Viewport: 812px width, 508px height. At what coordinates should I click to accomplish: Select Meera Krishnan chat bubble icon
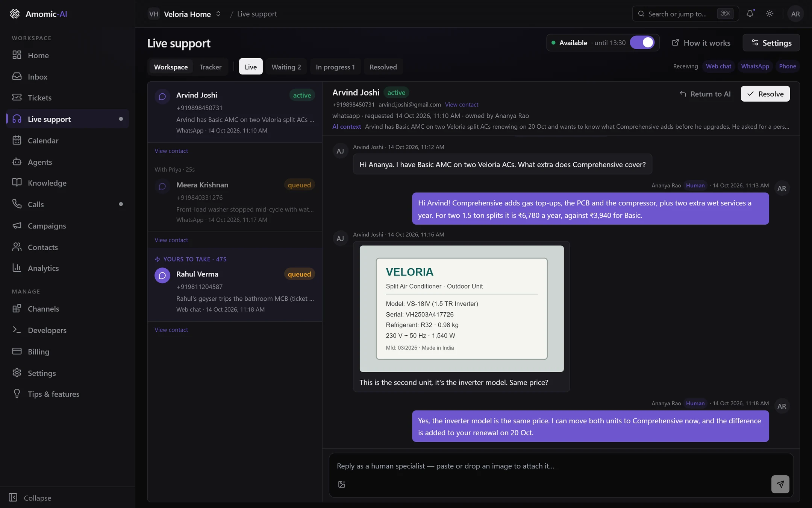pyautogui.click(x=162, y=187)
